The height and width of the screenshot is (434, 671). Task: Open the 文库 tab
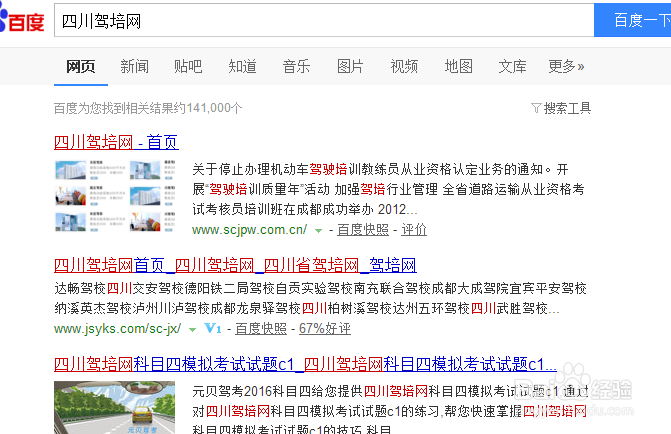coord(512,66)
